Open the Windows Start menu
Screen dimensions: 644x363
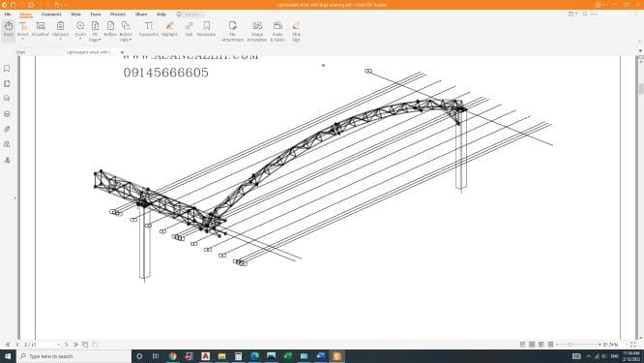(8, 356)
